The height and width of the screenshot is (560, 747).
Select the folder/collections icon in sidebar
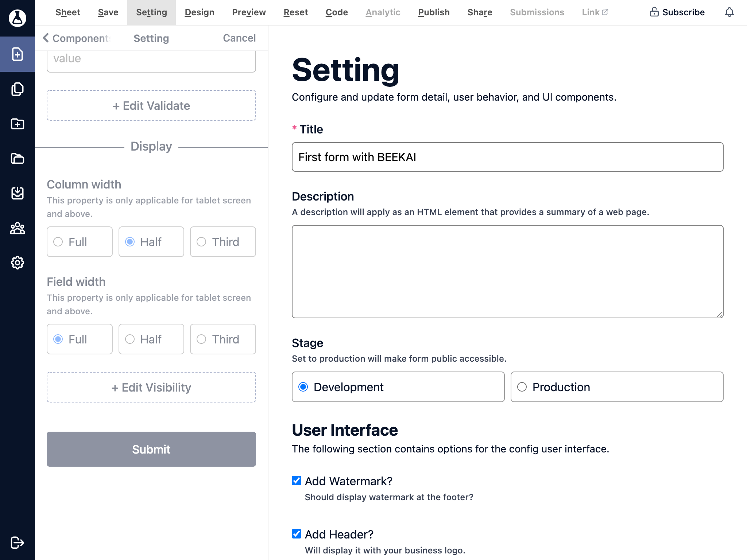[x=18, y=159]
